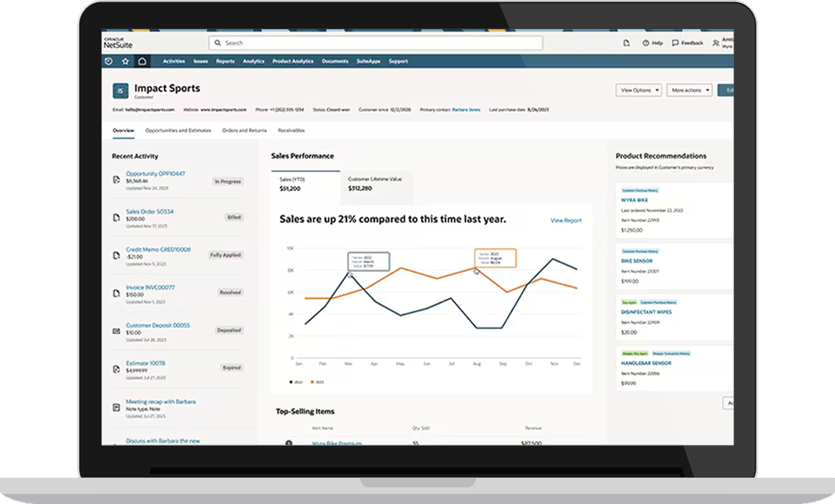Click the Sales Order SO334 document icon
835x504 pixels.
point(116,218)
